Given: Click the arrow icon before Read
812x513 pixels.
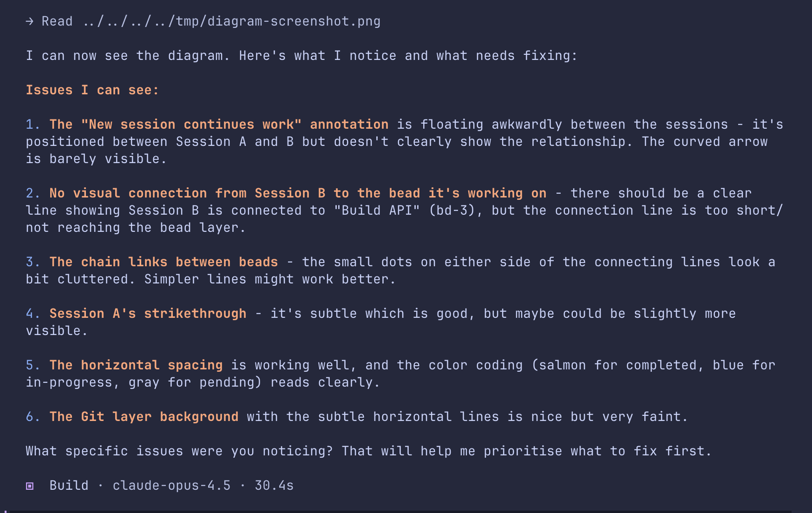Looking at the screenshot, I should [x=29, y=21].
